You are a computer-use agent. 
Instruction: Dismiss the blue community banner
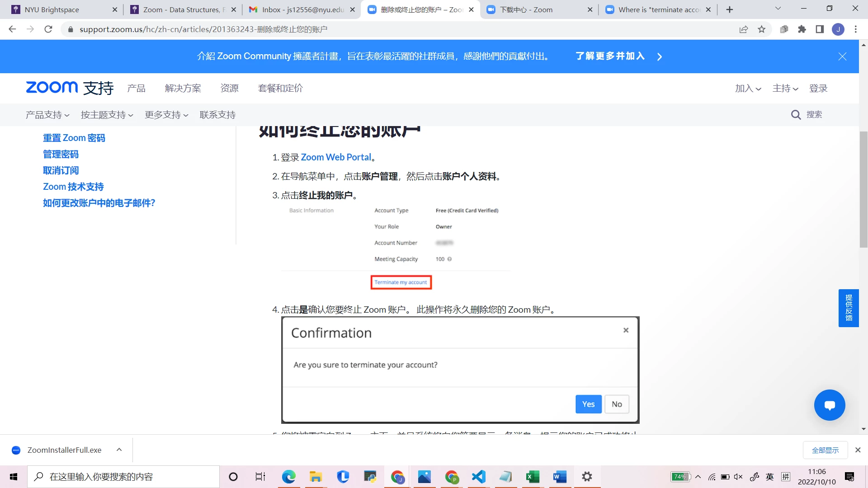tap(842, 56)
